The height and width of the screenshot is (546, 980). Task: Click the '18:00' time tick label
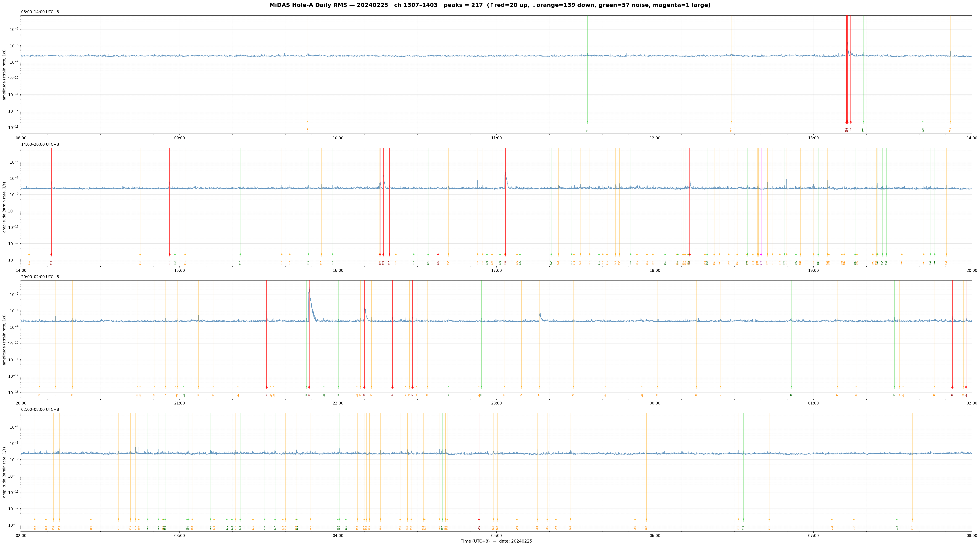point(655,270)
